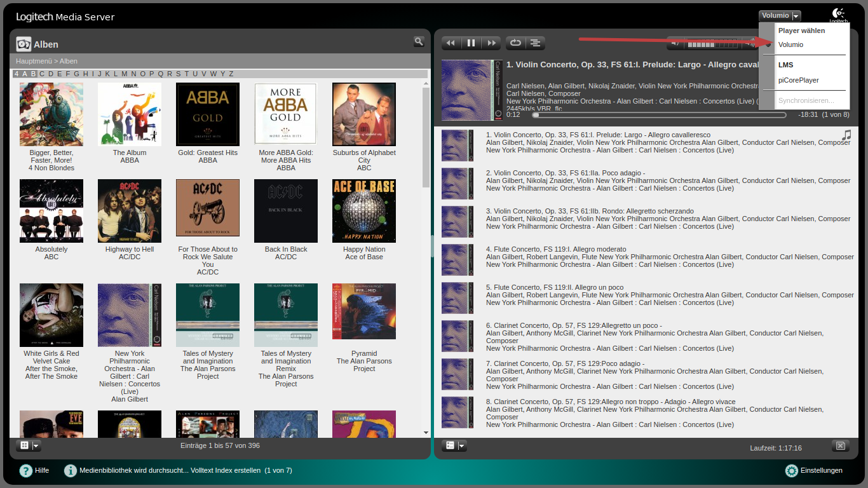868x488 pixels.
Task: Click now-playing album artwork
Action: [x=472, y=90]
